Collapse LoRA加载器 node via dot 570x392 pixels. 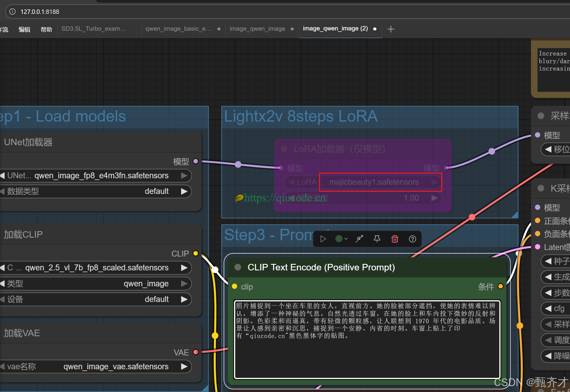coord(284,148)
